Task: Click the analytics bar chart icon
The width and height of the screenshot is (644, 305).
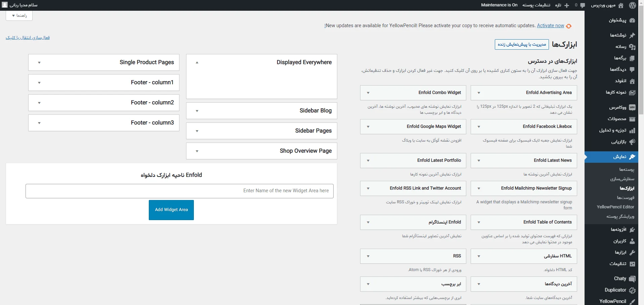Action: (x=632, y=130)
